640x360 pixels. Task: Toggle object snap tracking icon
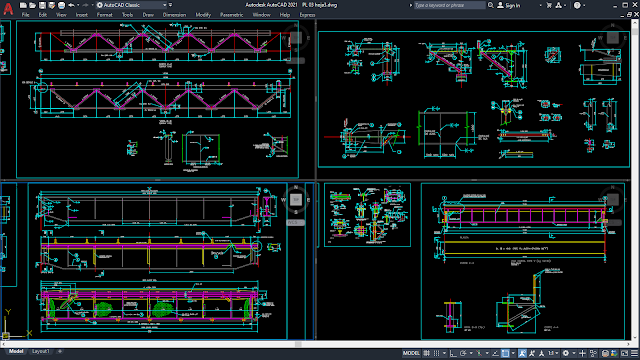[496, 353]
